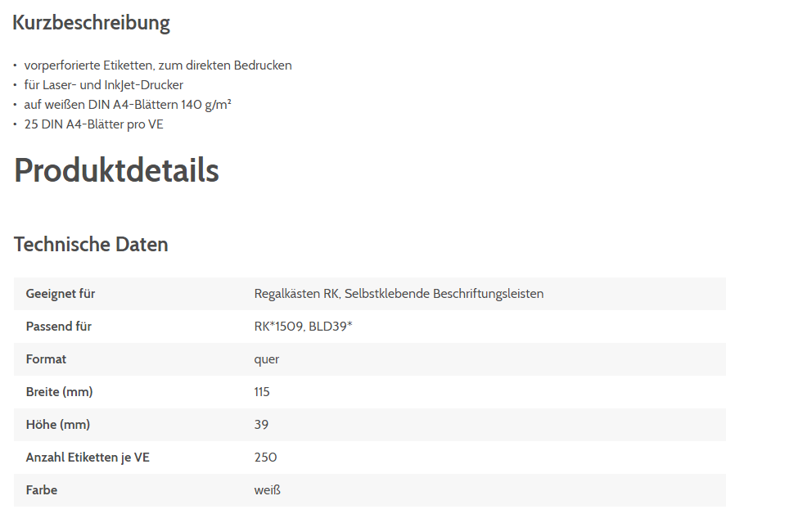Click the height value 39
This screenshot has height=532, width=803.
click(x=261, y=425)
